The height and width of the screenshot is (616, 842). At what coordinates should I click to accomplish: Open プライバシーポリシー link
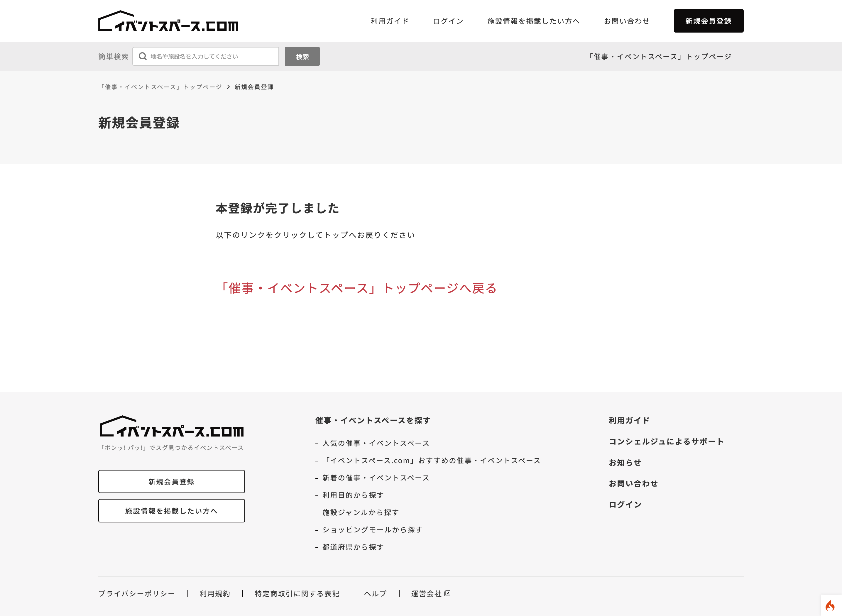pos(136,594)
